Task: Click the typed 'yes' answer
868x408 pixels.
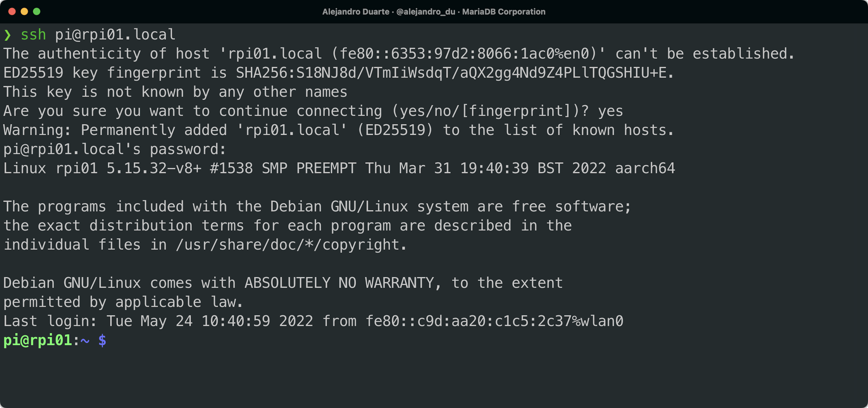Action: (x=610, y=111)
